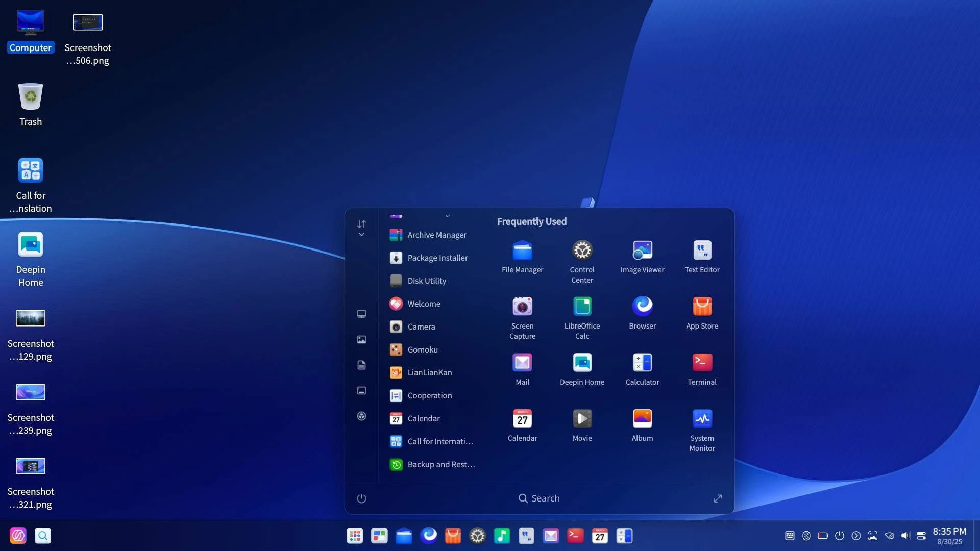Open Control Center from launcher grid
This screenshot has height=551, width=980.
(x=582, y=262)
